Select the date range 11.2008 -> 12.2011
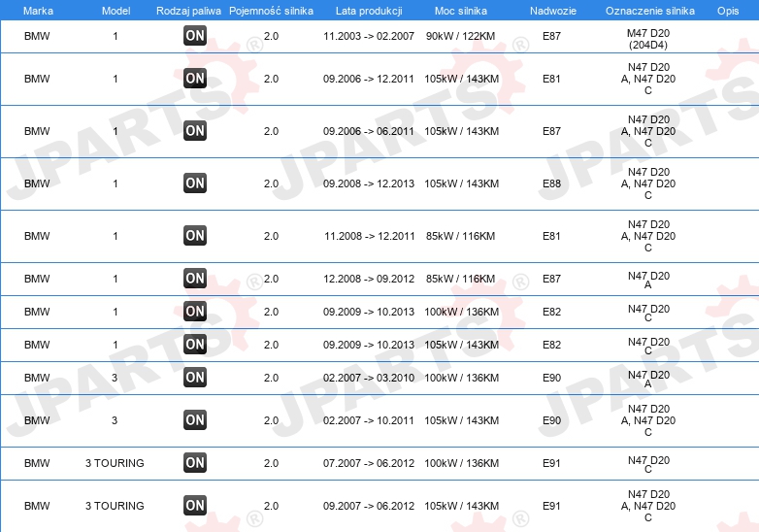The image size is (759, 532). pyautogui.click(x=370, y=236)
